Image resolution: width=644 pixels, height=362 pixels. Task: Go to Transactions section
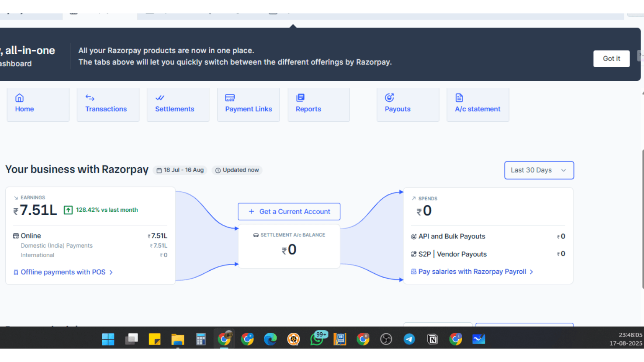pyautogui.click(x=108, y=104)
